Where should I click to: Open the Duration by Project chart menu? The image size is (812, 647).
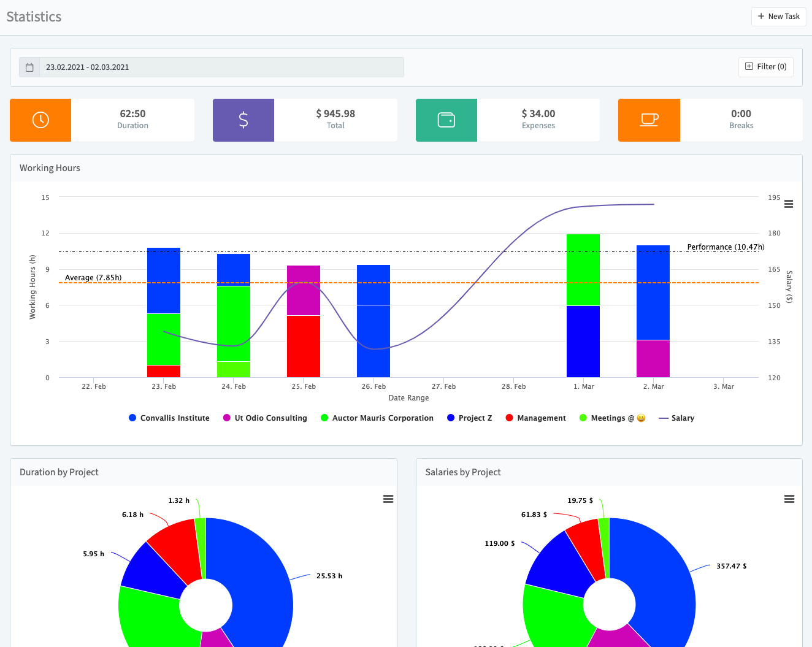388,499
